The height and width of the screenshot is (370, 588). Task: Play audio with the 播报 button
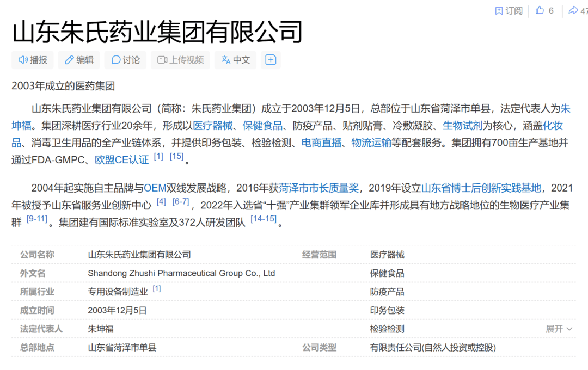pyautogui.click(x=33, y=60)
